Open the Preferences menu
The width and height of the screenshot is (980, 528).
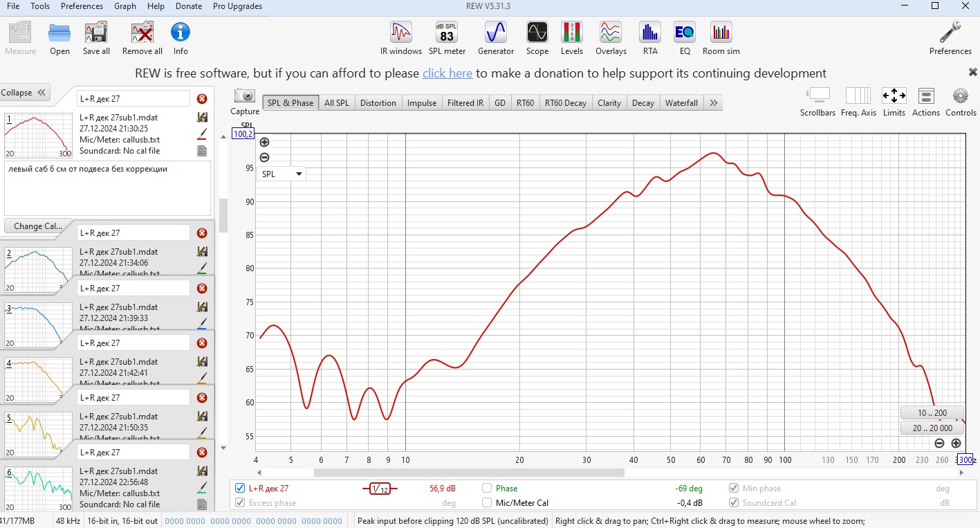click(82, 6)
